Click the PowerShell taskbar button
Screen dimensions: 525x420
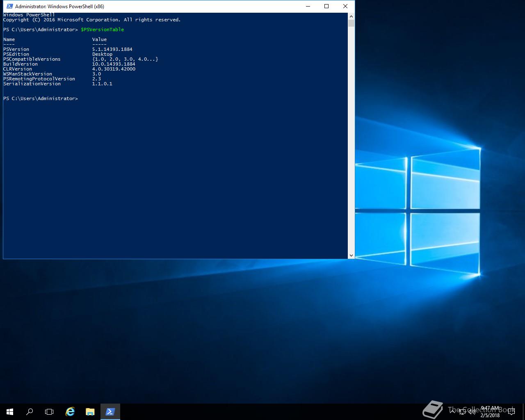[110, 411]
